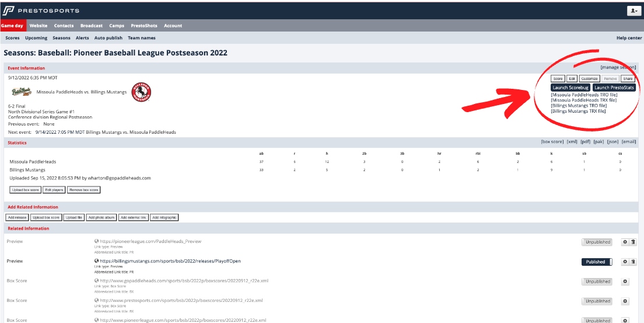
Task: Open the Contacts tab
Action: 64,26
